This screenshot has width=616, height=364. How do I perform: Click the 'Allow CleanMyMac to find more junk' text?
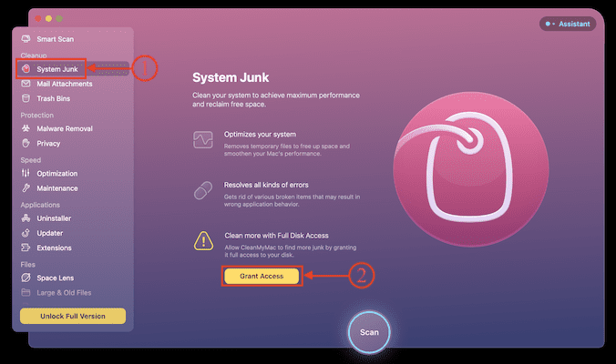(x=291, y=251)
